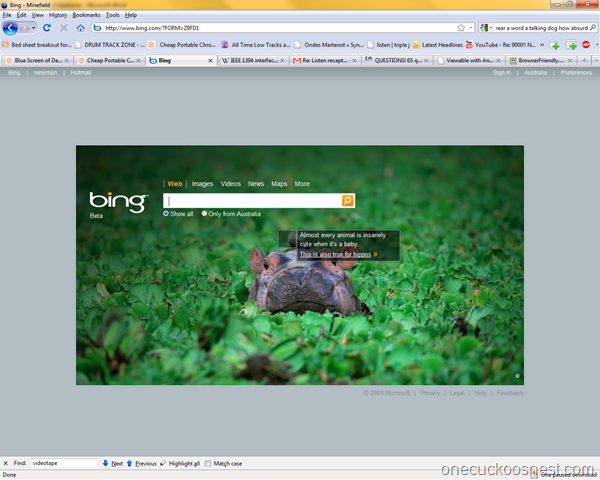Click Sign in link
The image size is (600, 480).
[x=502, y=73]
